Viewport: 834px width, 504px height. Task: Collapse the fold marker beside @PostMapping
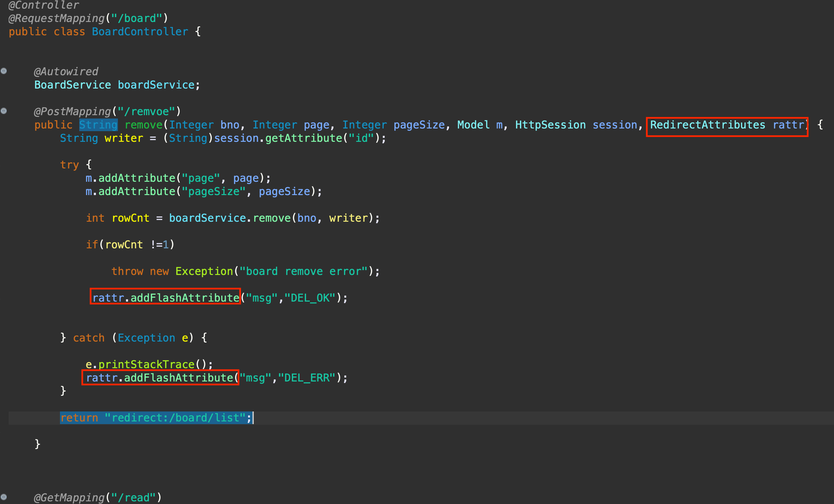[x=4, y=111]
